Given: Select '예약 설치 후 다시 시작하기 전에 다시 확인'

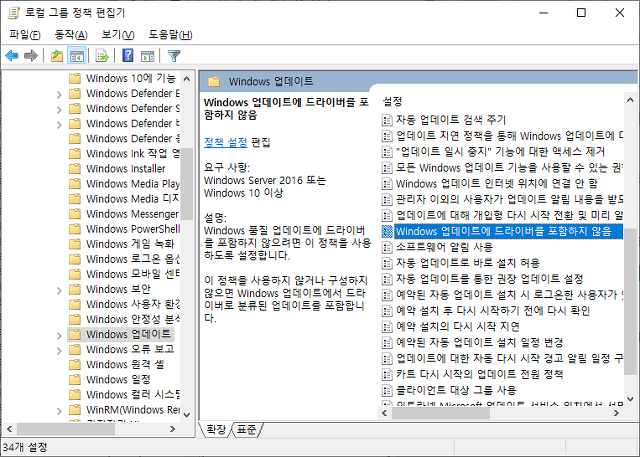Looking at the screenshot, I should (493, 311).
